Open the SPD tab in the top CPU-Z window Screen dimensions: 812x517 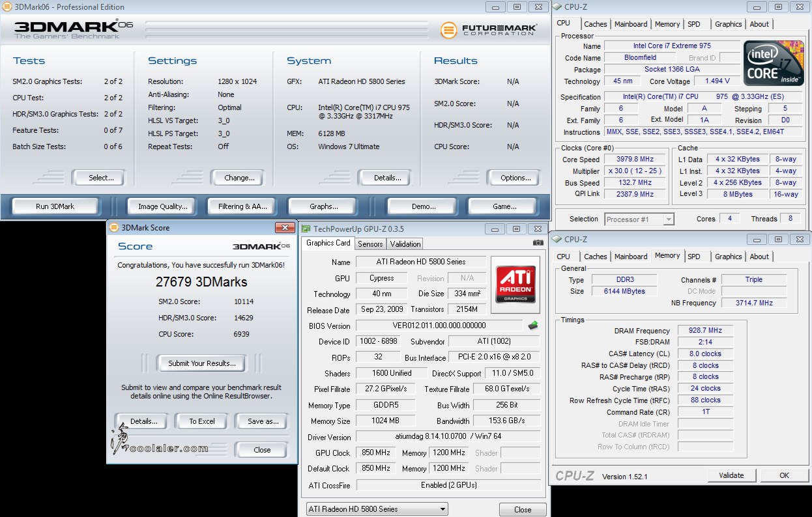[694, 24]
